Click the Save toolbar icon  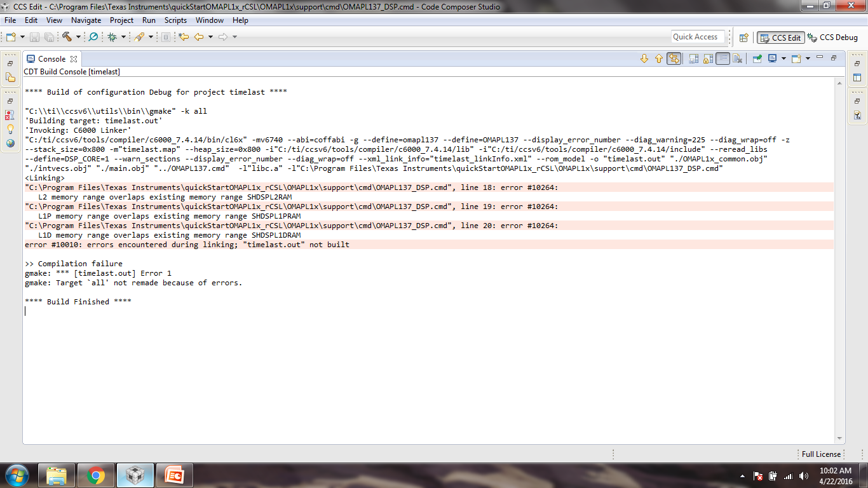34,37
